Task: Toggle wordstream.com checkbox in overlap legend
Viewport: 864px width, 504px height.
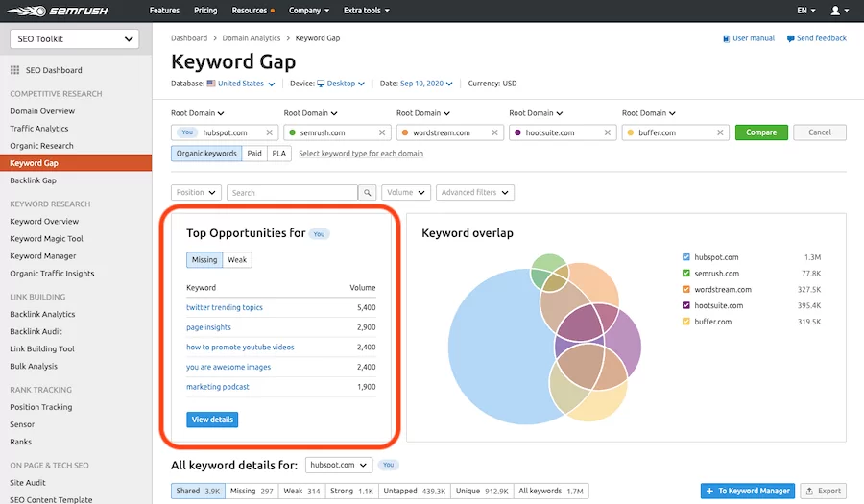Action: pyautogui.click(x=686, y=289)
